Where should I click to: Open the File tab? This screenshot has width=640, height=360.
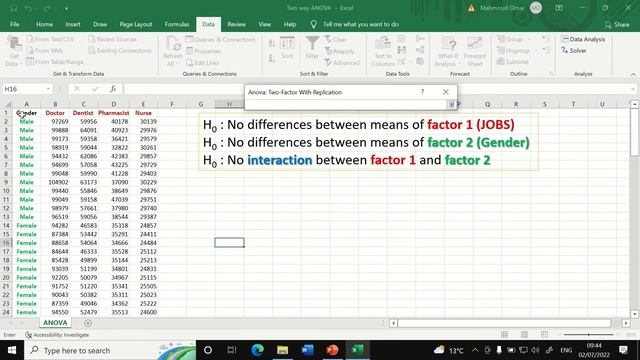pos(15,24)
